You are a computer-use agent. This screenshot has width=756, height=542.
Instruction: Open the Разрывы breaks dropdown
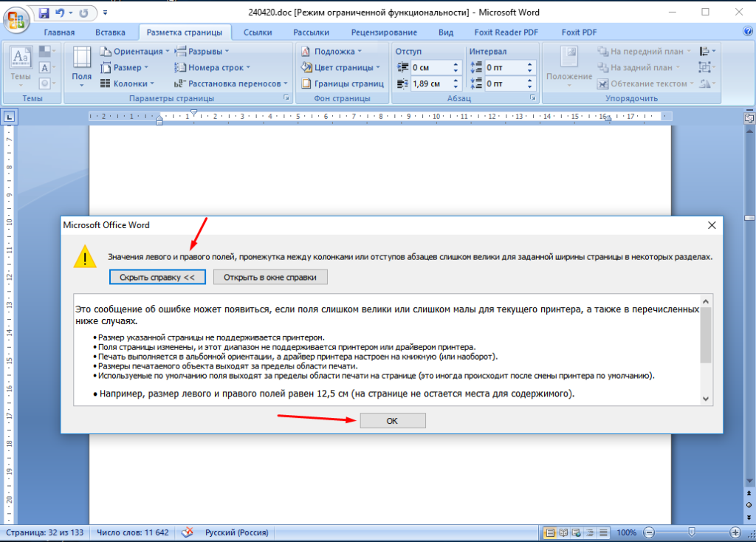tap(202, 51)
